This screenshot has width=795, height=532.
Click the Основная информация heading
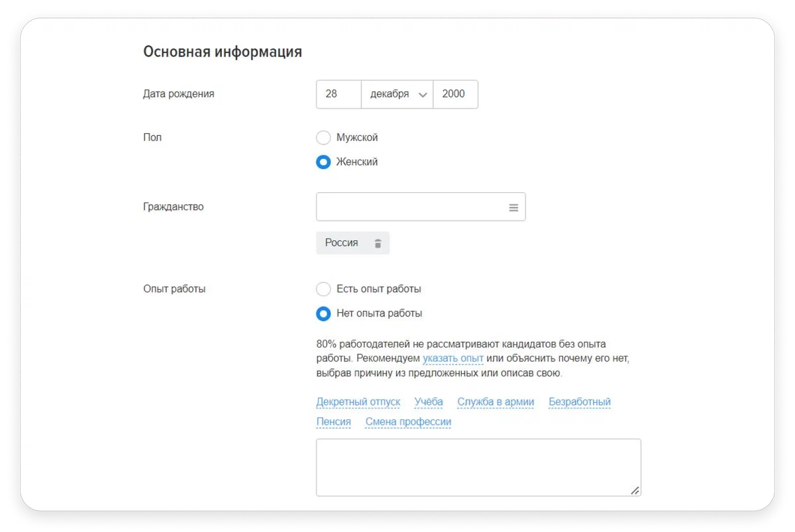223,52
